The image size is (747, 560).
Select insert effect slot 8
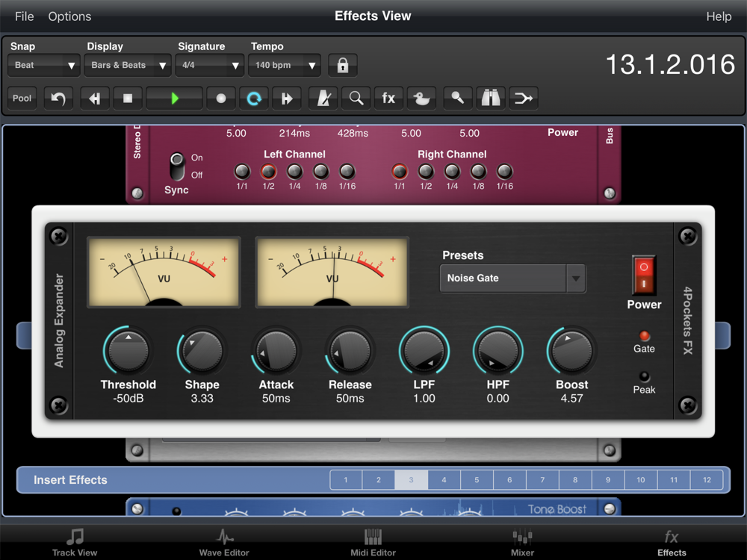575,480
